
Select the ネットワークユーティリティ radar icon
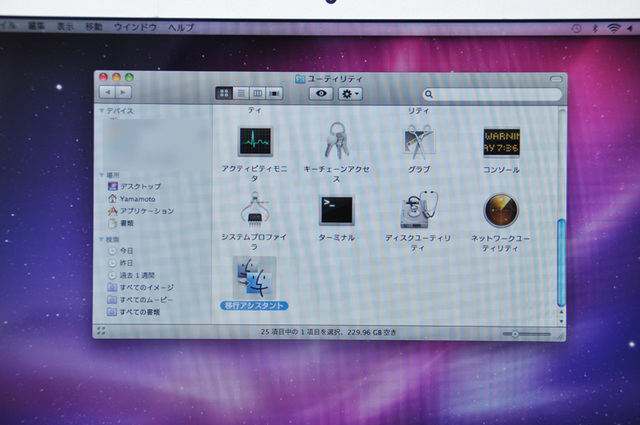coord(501,210)
